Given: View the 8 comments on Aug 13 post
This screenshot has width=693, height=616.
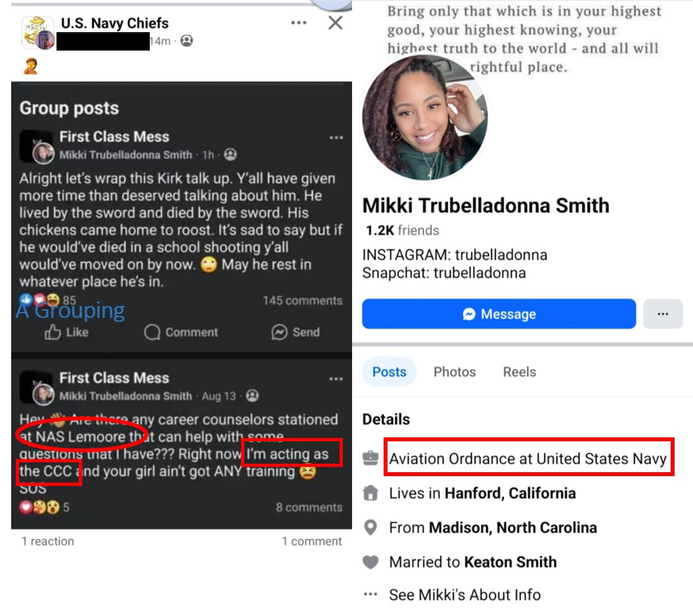Looking at the screenshot, I should click(309, 507).
